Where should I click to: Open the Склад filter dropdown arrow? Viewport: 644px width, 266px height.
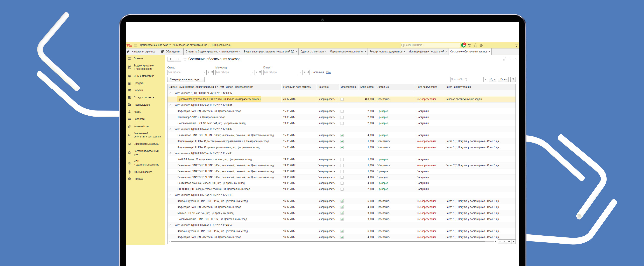pyautogui.click(x=204, y=72)
